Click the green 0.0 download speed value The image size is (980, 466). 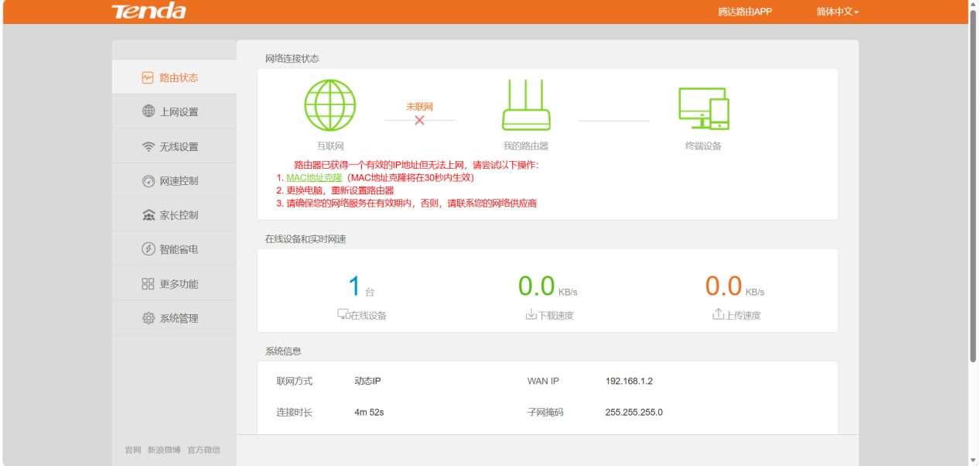(x=537, y=286)
